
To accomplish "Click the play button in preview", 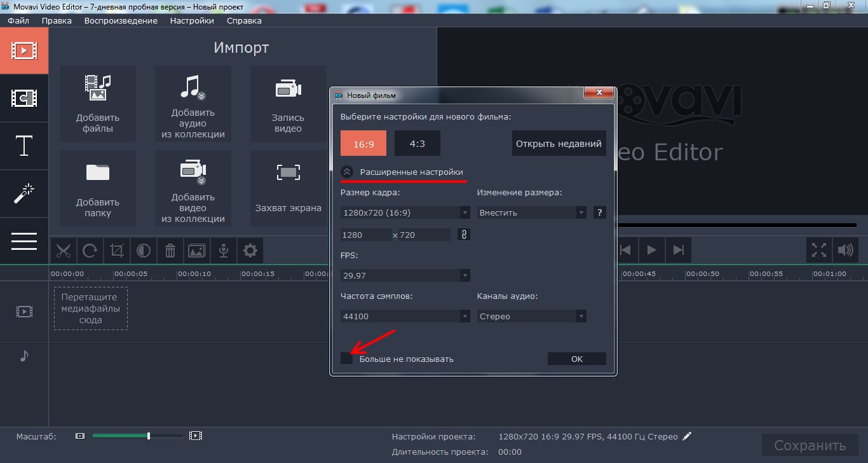I will pyautogui.click(x=651, y=250).
